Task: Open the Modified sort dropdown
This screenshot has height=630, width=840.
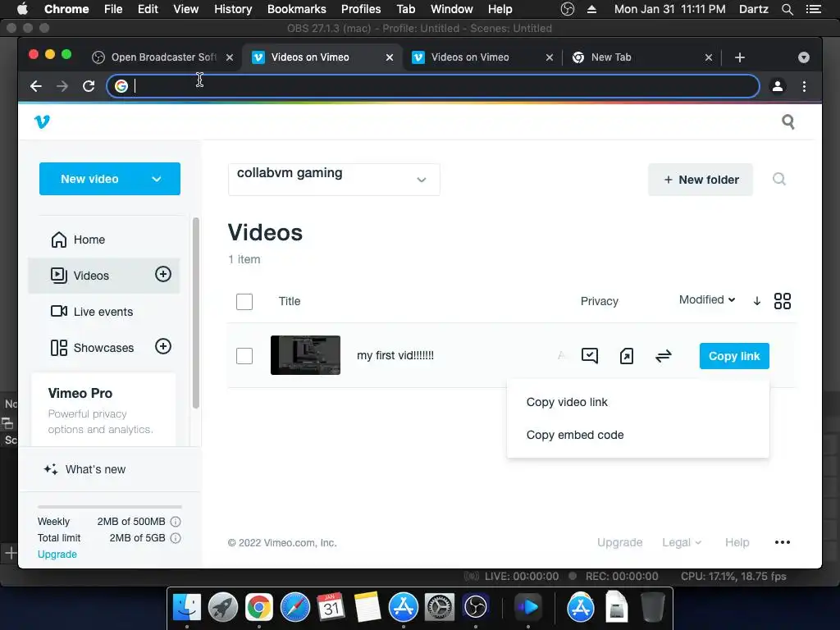Action: (707, 300)
